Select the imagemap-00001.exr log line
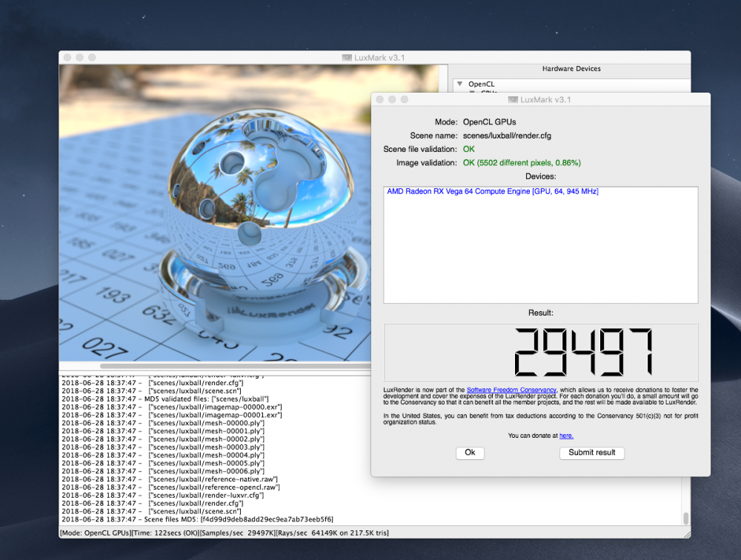The width and height of the screenshot is (741, 560). point(172,415)
